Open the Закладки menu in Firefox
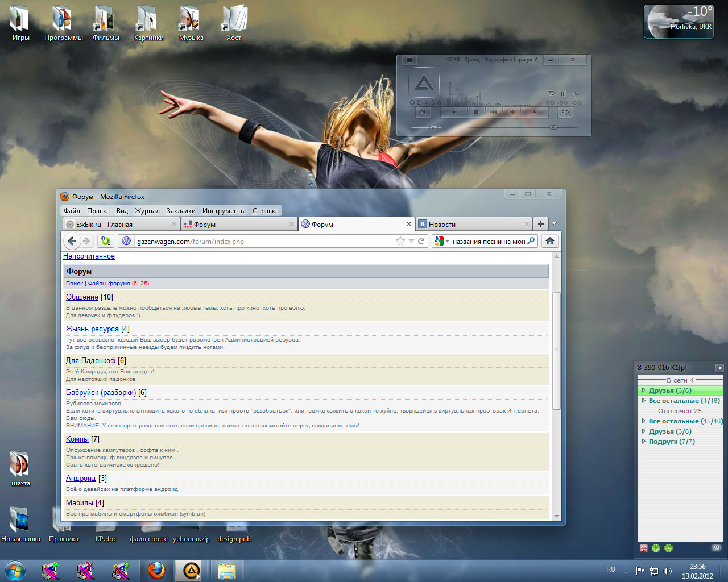 tap(181, 211)
